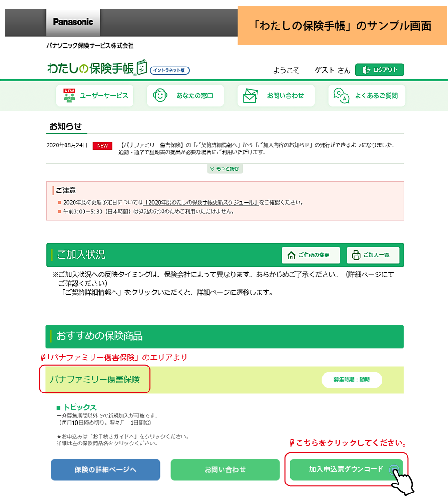Viewport: 448px width, 501px height.
Task: Click the 保険の詳細ページへ blue button
Action: [x=105, y=470]
